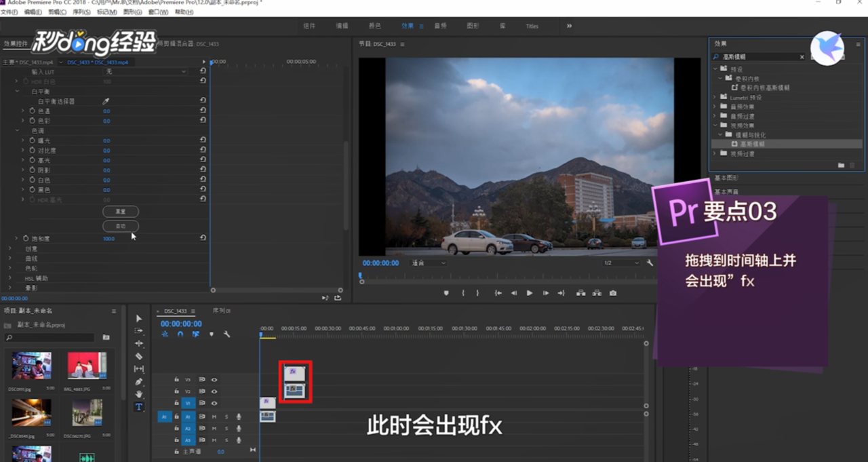The width and height of the screenshot is (868, 462).
Task: Toggle Snap magnet in timeline
Action: point(180,334)
